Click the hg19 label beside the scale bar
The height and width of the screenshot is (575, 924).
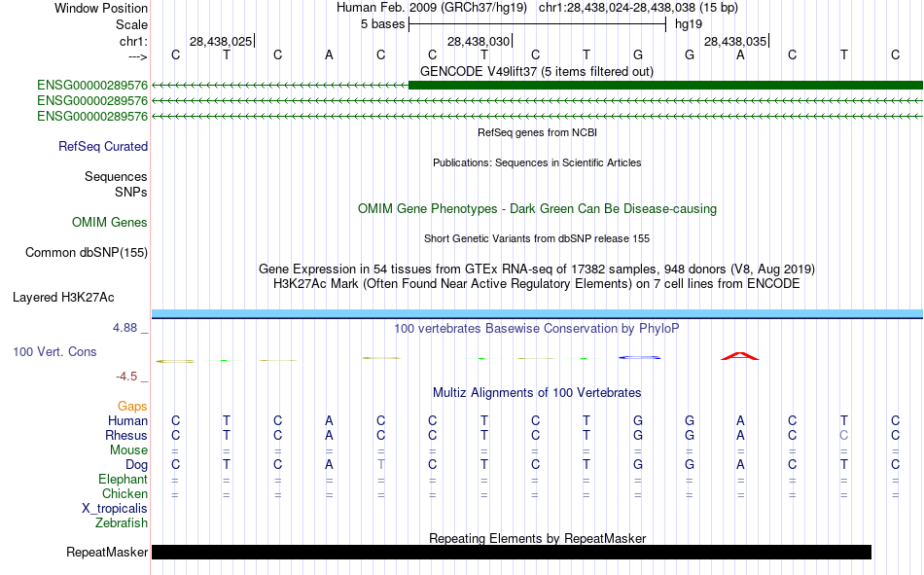[x=689, y=24]
